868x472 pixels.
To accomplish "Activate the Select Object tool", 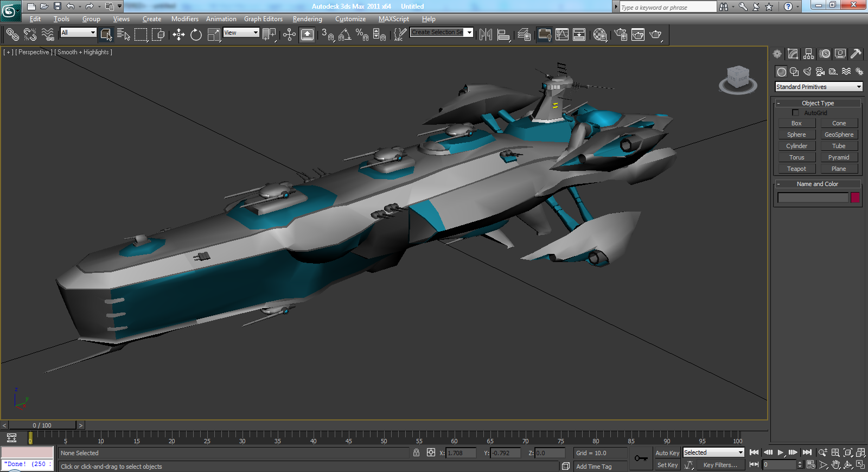I will coord(106,35).
